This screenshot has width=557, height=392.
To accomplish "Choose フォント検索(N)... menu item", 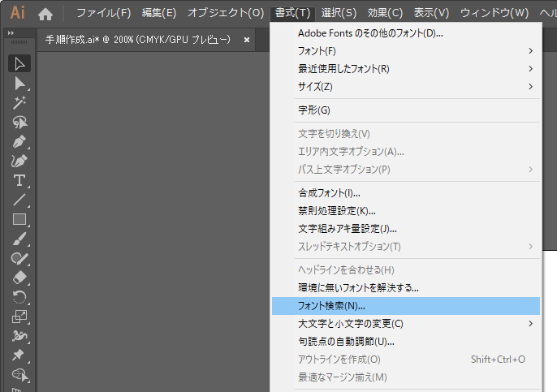I will (x=406, y=306).
